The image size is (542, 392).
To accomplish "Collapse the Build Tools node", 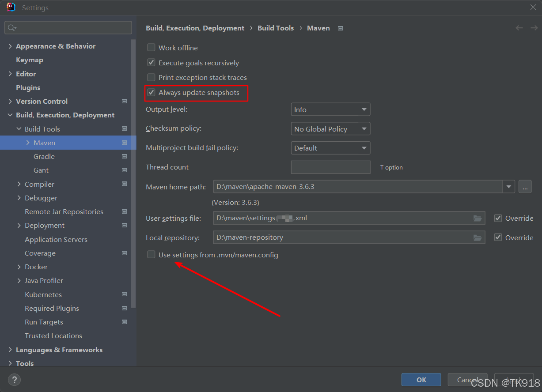I will (x=19, y=129).
